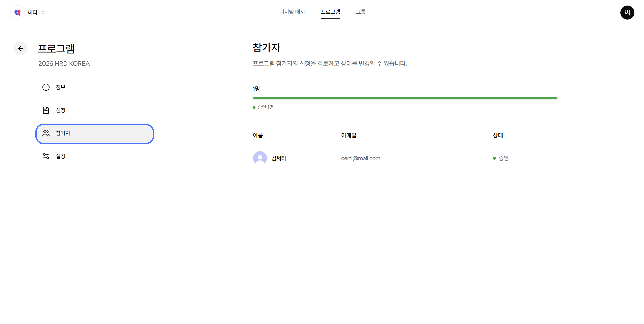Expand the 써티 workspace switcher chevron
This screenshot has width=644, height=324.
pos(43,12)
